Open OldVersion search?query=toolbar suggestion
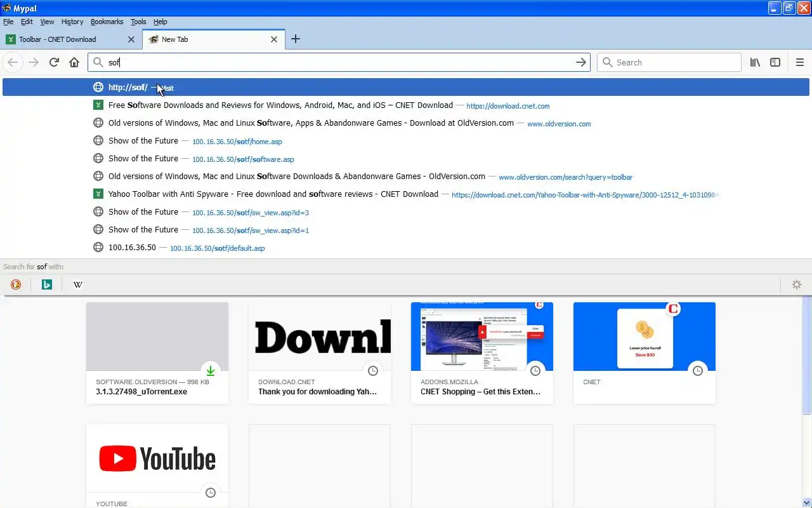The image size is (812, 508). pos(406,177)
